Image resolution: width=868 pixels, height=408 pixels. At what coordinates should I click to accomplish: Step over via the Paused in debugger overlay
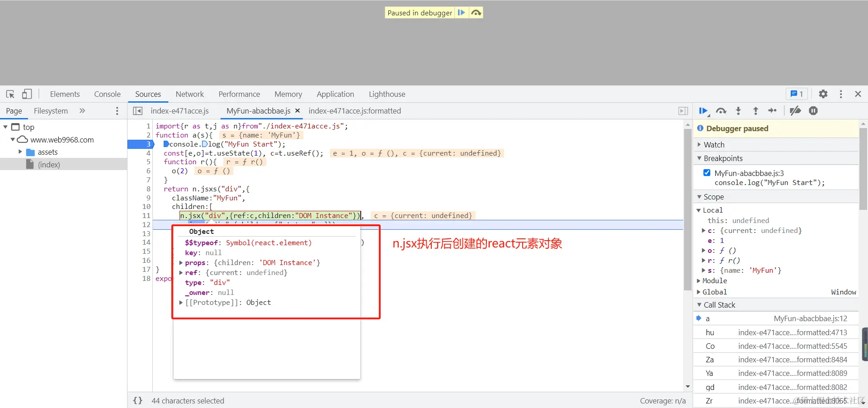[x=476, y=13]
